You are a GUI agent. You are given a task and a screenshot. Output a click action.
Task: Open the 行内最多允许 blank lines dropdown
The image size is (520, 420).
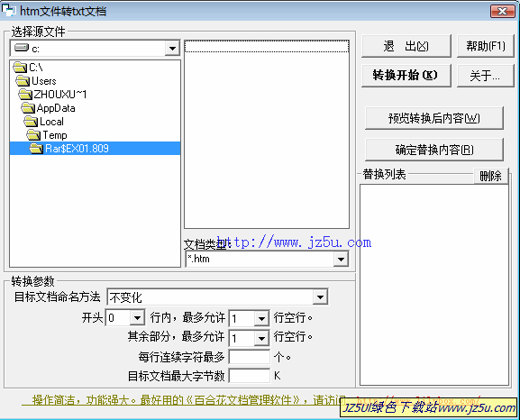pos(261,319)
